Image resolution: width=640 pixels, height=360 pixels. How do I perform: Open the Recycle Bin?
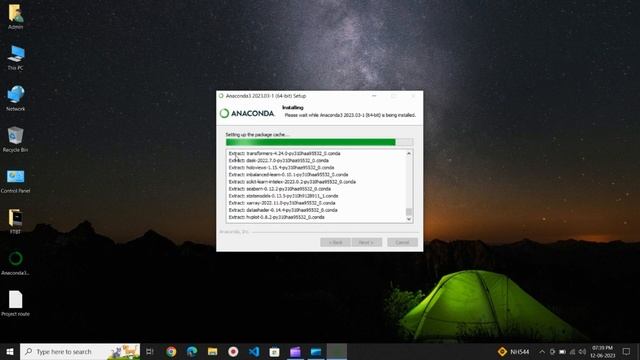[16, 139]
